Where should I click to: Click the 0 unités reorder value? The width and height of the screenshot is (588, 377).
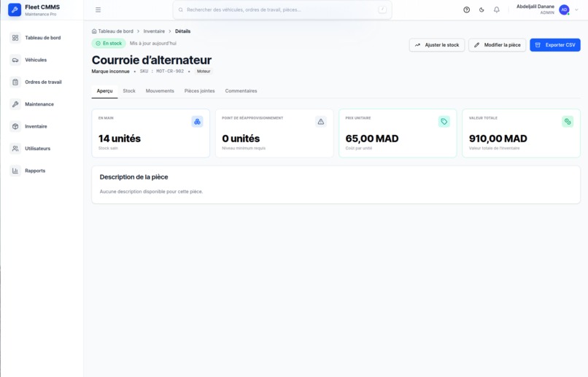[x=241, y=139]
